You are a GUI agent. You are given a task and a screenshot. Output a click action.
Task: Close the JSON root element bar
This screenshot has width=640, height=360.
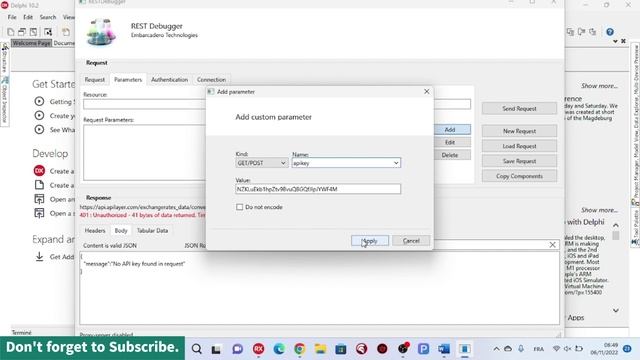click(552, 244)
